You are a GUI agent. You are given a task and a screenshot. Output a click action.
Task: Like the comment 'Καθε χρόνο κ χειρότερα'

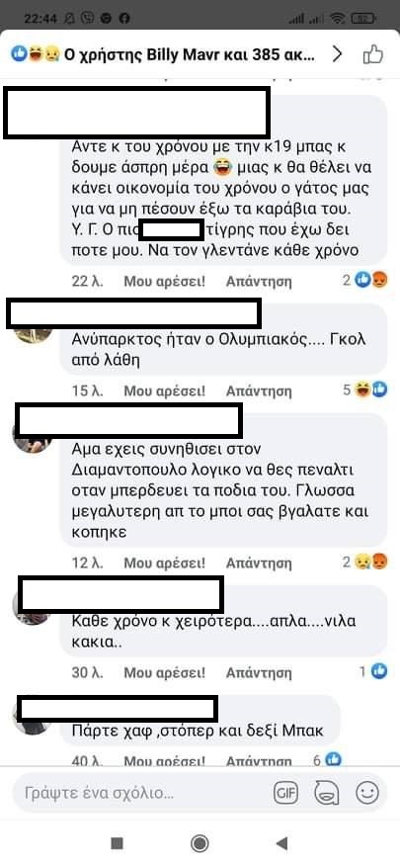click(x=164, y=672)
